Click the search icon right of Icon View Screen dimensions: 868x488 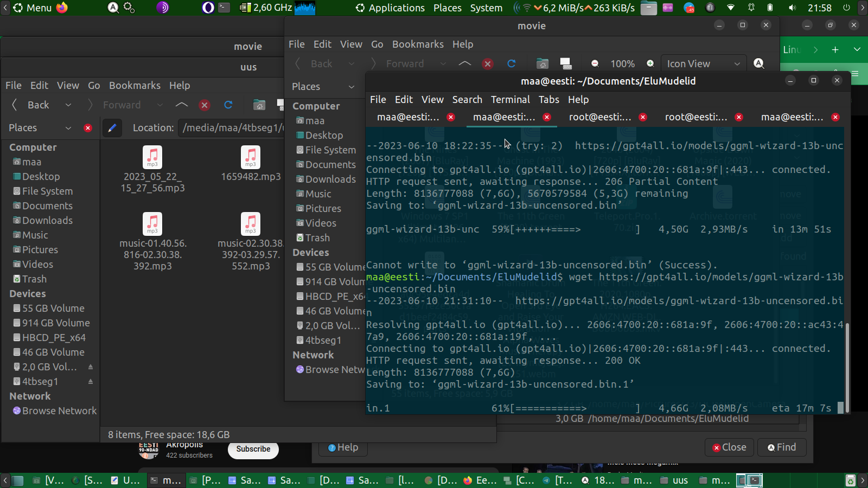[759, 64]
